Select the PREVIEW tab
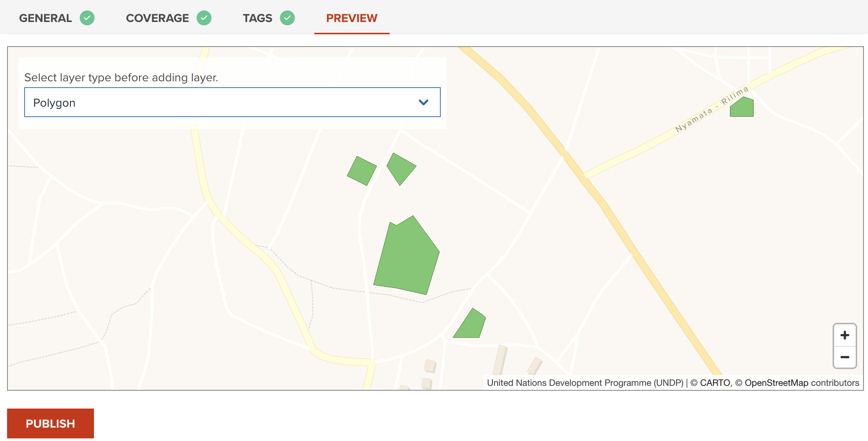 click(351, 18)
